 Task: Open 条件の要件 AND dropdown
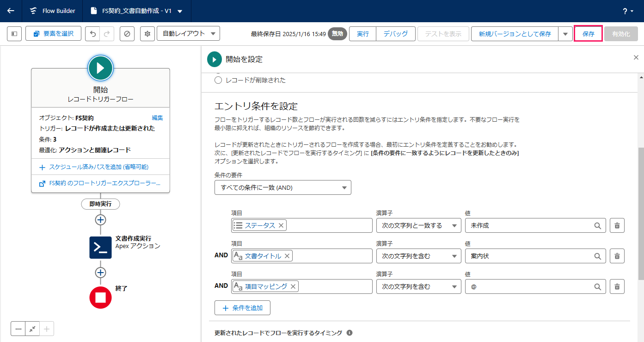(283, 187)
